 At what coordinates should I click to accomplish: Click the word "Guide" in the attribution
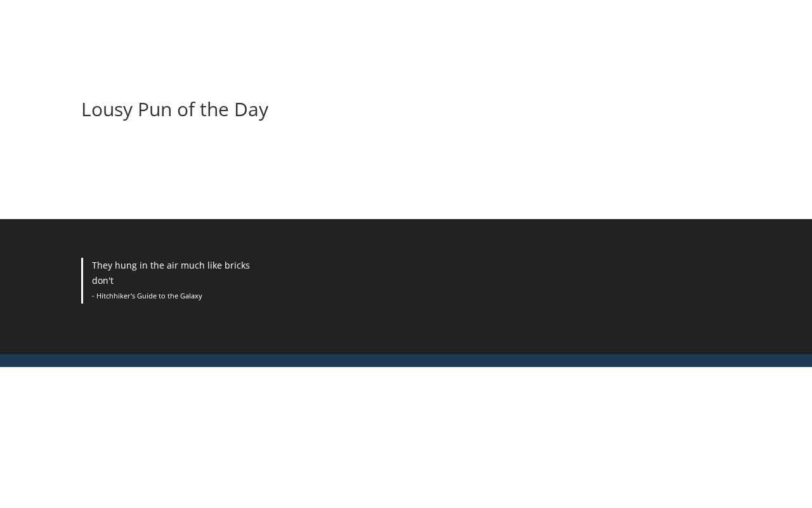pyautogui.click(x=147, y=296)
